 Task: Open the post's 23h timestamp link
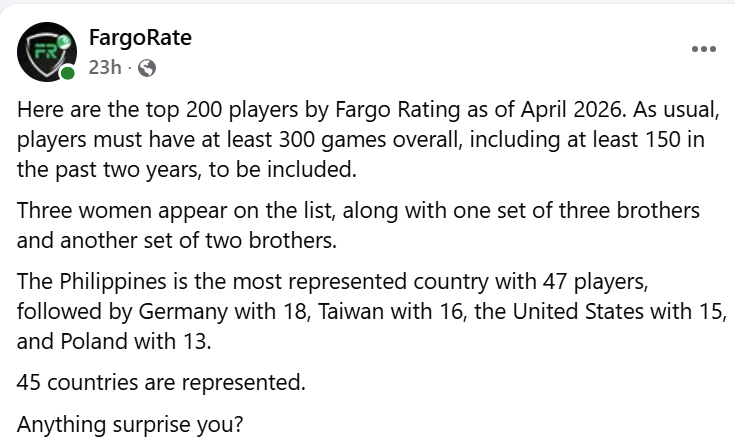[x=104, y=68]
